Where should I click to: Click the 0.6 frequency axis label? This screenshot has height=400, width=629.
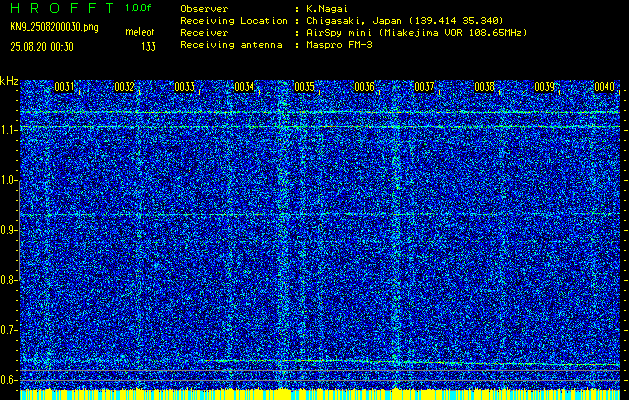pyautogui.click(x=8, y=380)
